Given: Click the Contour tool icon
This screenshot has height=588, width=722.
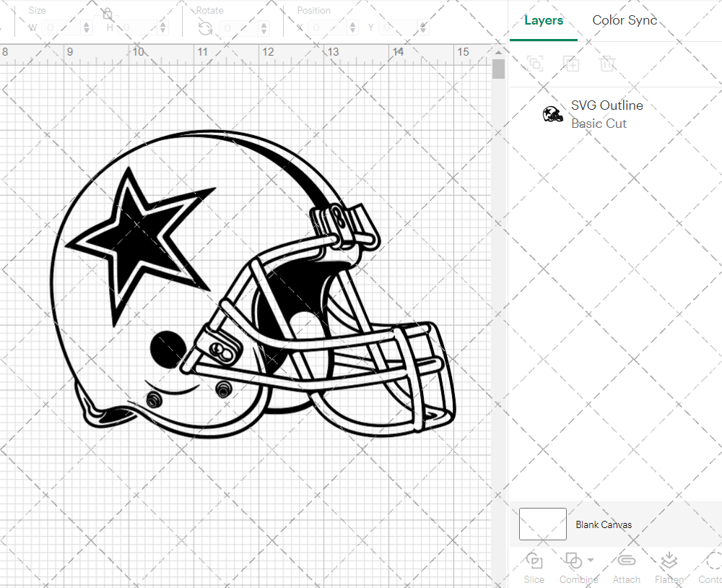Looking at the screenshot, I should (x=711, y=562).
